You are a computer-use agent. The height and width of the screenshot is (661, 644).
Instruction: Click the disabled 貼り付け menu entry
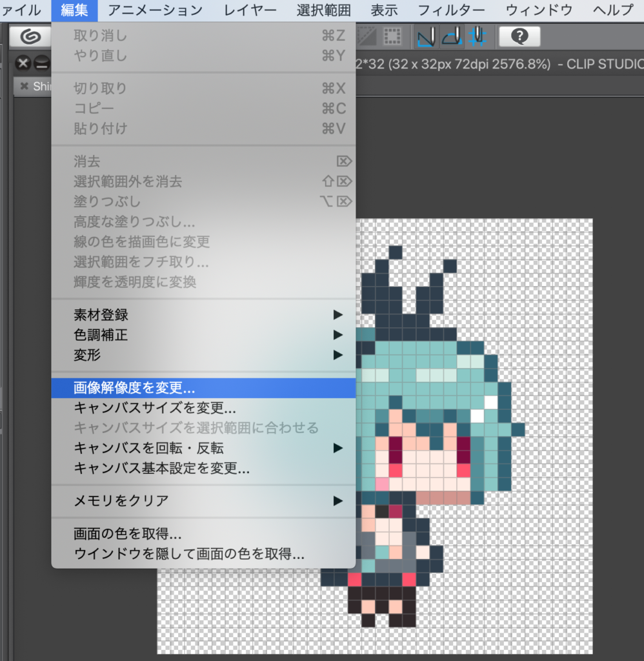[x=203, y=128]
